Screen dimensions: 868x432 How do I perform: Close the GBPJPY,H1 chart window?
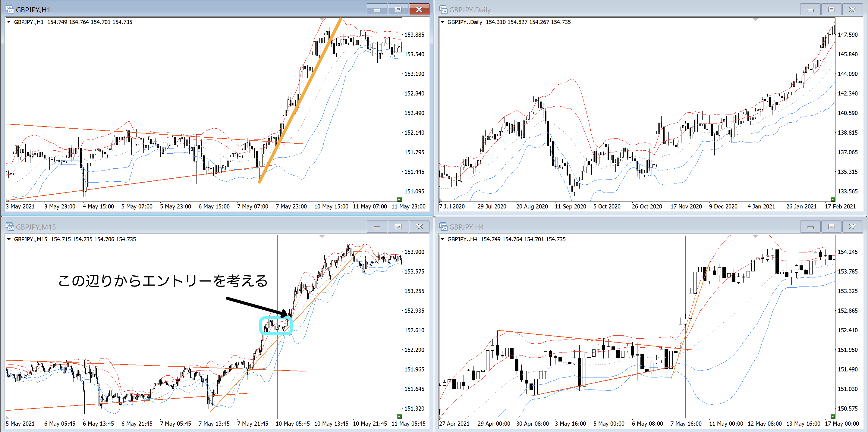click(x=419, y=9)
